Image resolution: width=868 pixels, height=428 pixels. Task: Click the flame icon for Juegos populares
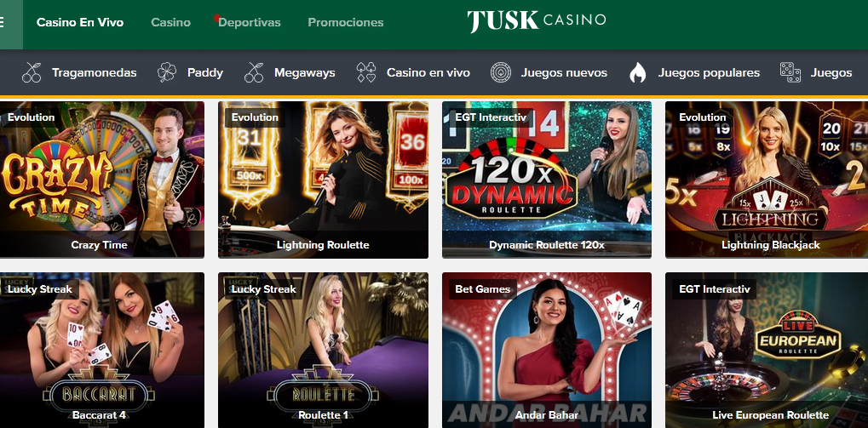(638, 72)
